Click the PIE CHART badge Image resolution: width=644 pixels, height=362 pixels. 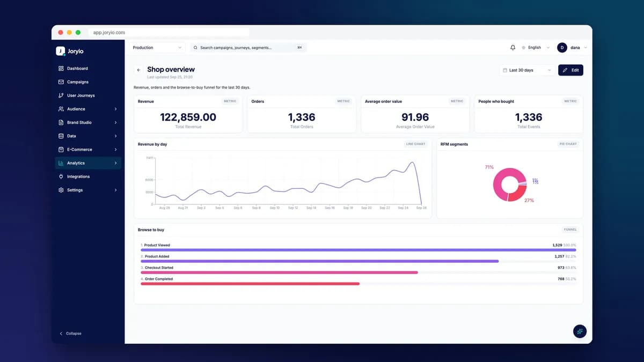pos(568,144)
